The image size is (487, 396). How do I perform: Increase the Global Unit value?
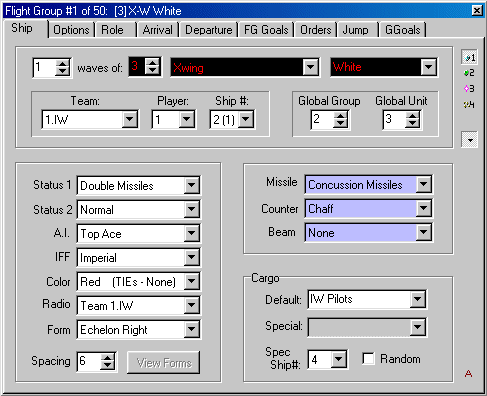click(x=412, y=115)
